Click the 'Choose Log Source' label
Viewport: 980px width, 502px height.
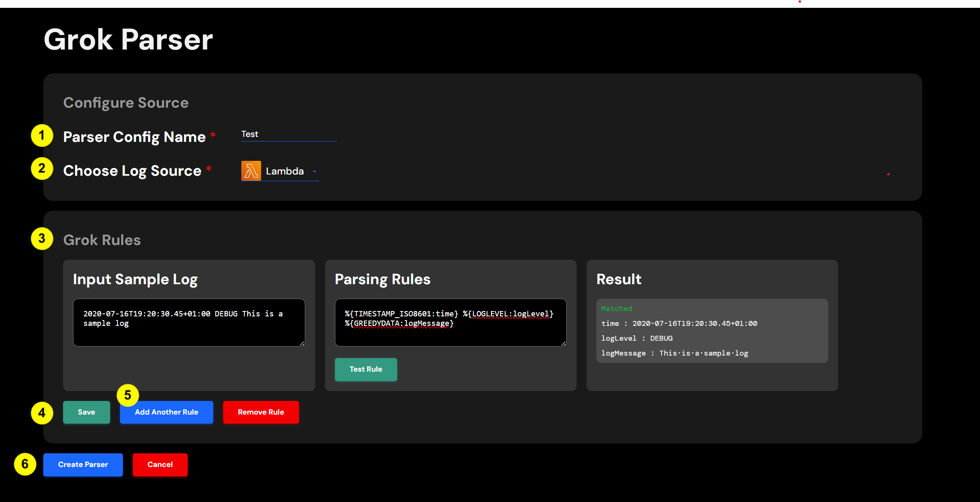pos(132,171)
